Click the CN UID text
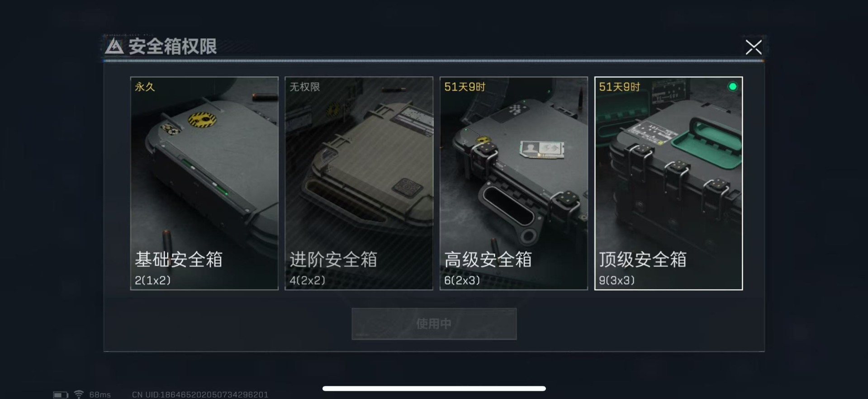This screenshot has width=868, height=399. pos(200,394)
